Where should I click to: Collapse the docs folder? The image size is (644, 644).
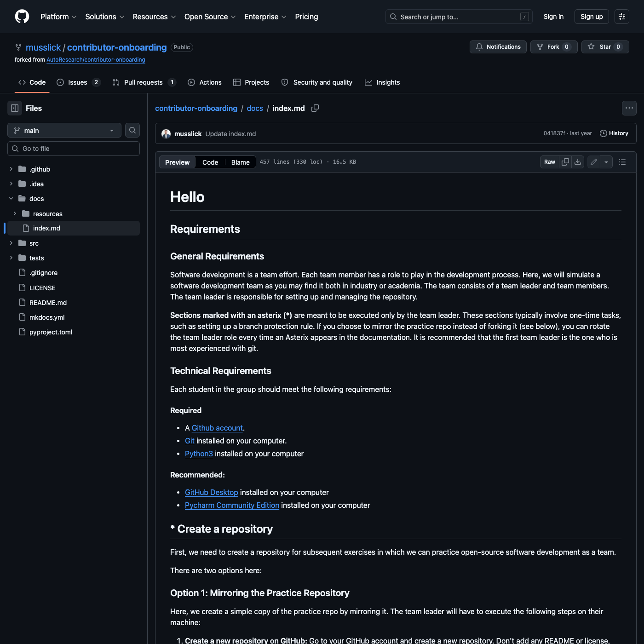[x=11, y=199]
